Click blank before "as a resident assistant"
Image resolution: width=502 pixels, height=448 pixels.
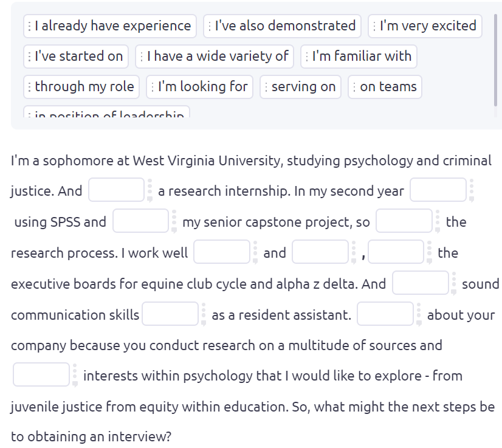170,314
